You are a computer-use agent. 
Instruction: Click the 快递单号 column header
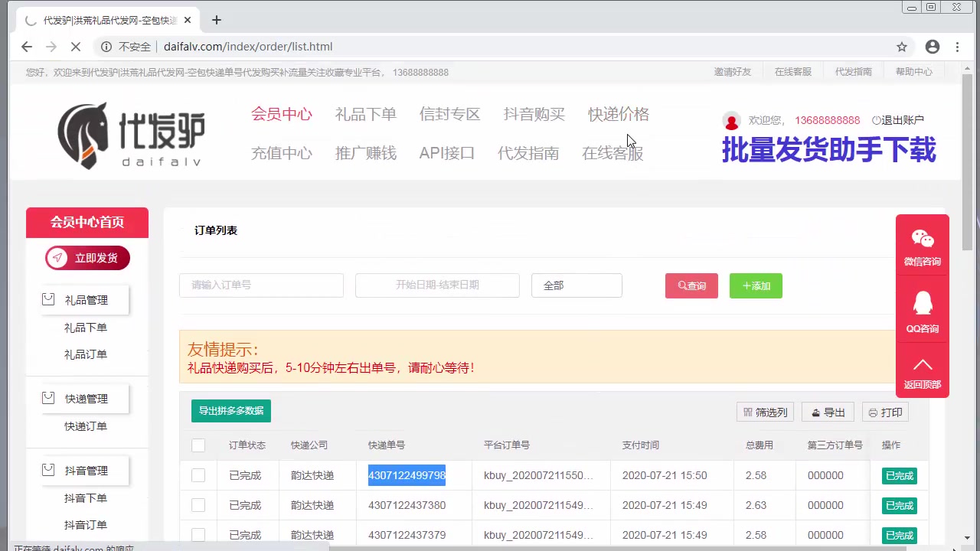(387, 445)
